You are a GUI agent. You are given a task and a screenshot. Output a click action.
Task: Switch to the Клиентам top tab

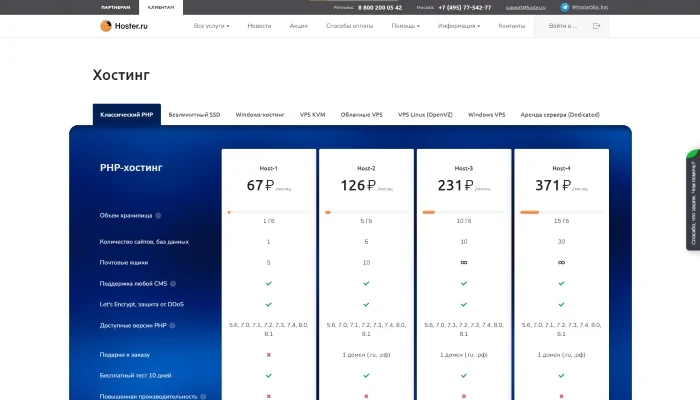(161, 7)
